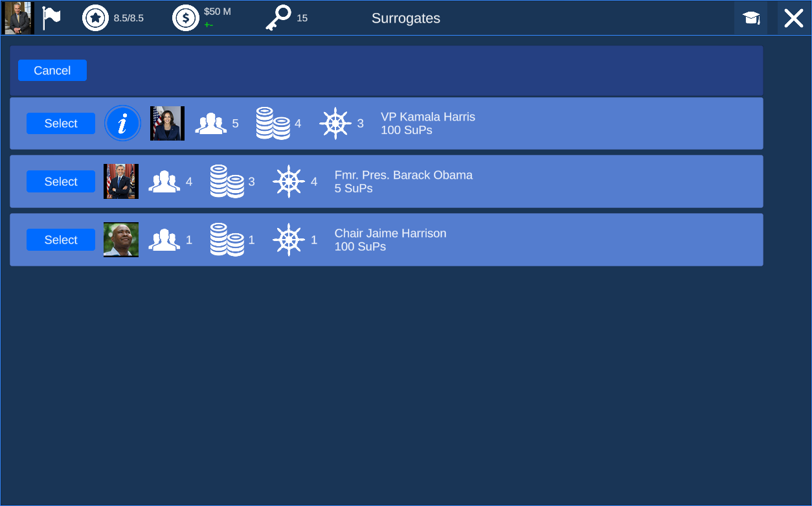The width and height of the screenshot is (812, 506).
Task: Click Jaime Harrison portrait thumbnail
Action: pos(121,240)
